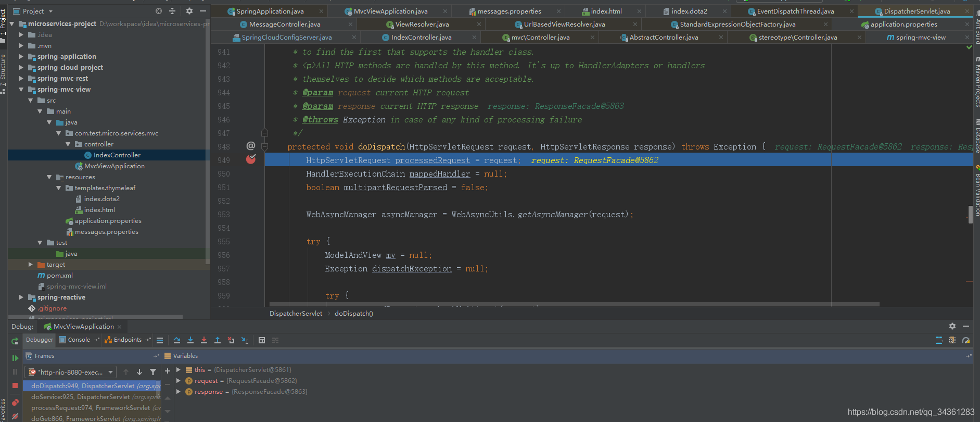Expand the 'response' variable node
The width and height of the screenshot is (980, 422).
coord(179,392)
